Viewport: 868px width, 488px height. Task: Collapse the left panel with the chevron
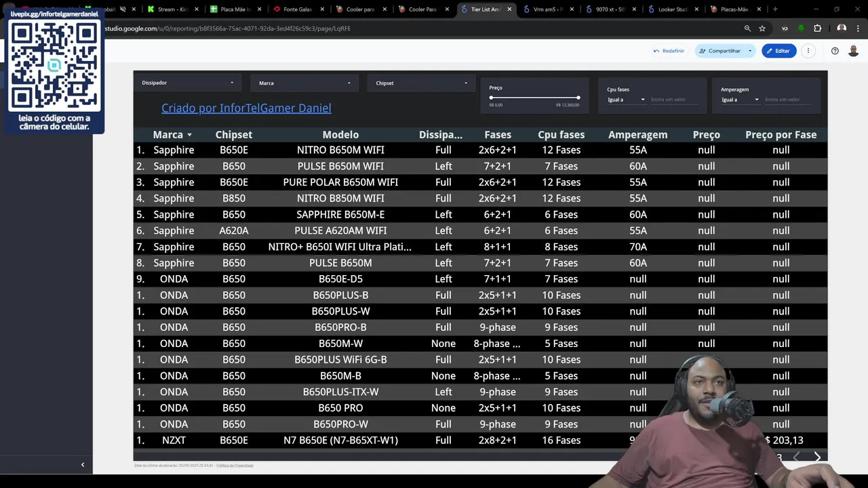pos(83,465)
